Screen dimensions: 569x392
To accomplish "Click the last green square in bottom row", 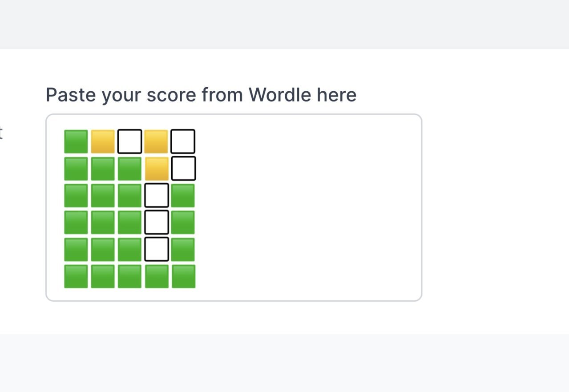I will [183, 276].
